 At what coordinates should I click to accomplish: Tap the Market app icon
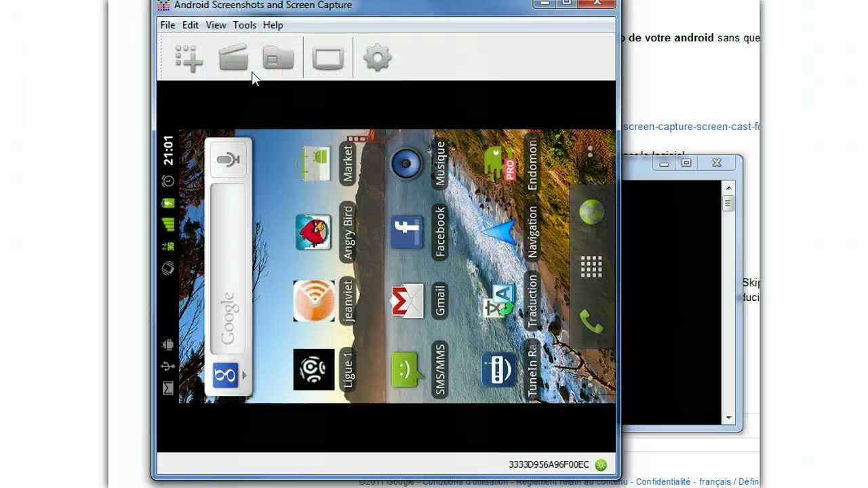tap(313, 163)
